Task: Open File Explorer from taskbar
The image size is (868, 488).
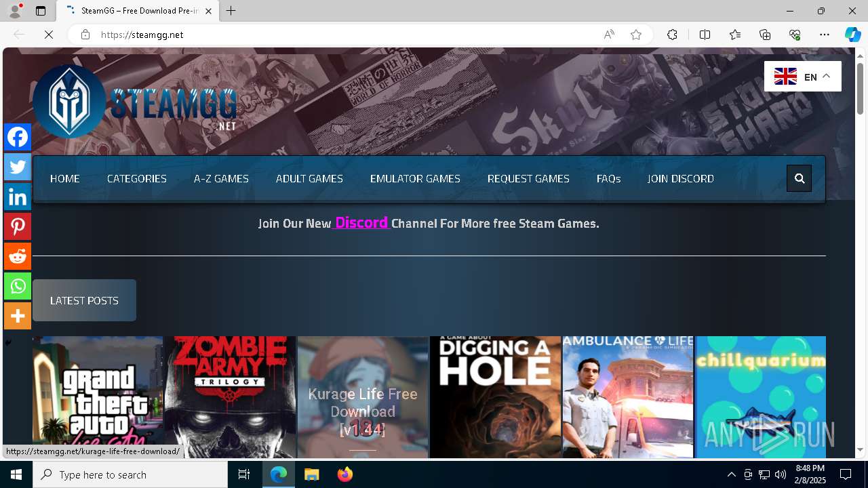Action: (312, 474)
